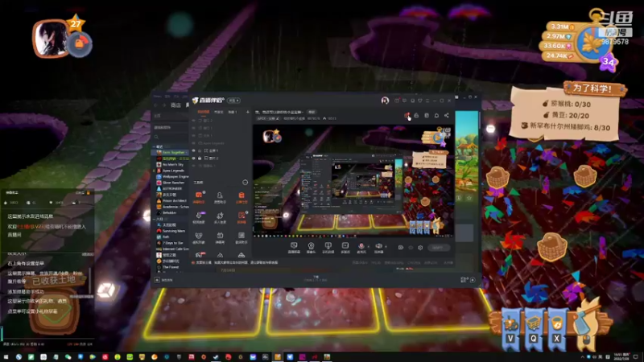Image resolution: width=644 pixels, height=362 pixels.
Task: Toggle visibility of Apex Legends source
Action: (x=194, y=143)
